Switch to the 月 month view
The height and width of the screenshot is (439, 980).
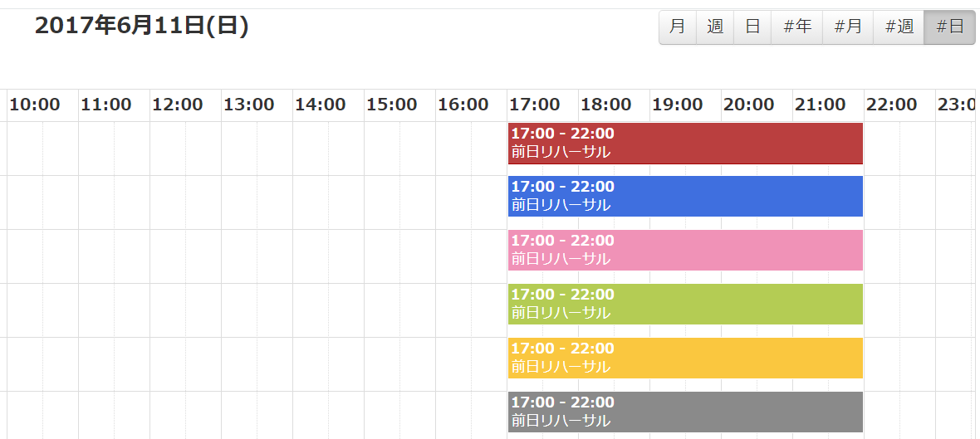[x=678, y=27]
